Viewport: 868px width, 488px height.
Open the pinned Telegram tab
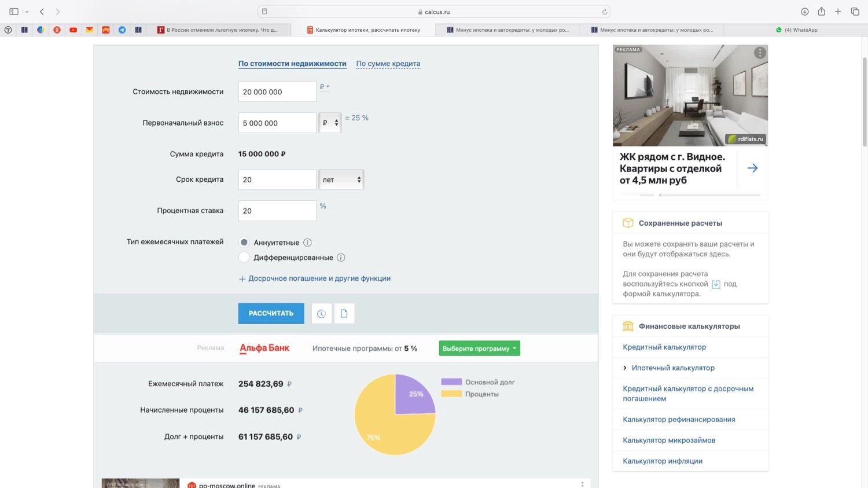click(x=122, y=30)
